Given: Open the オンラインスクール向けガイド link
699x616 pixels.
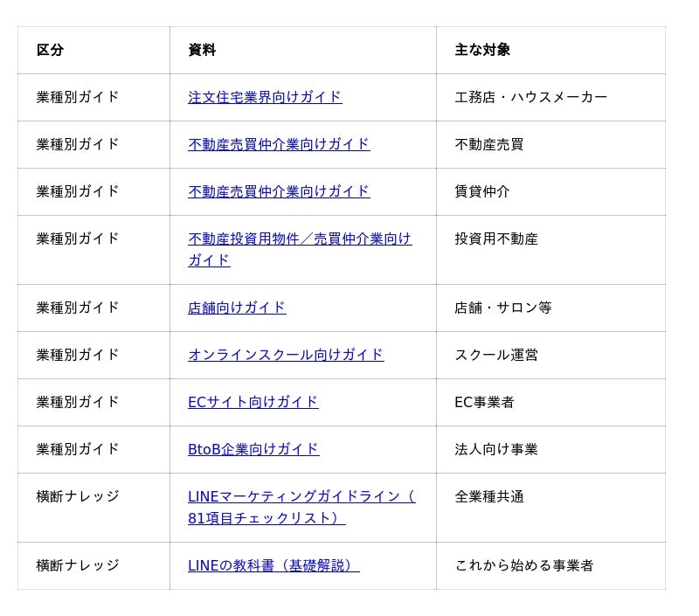Looking at the screenshot, I should coord(286,355).
